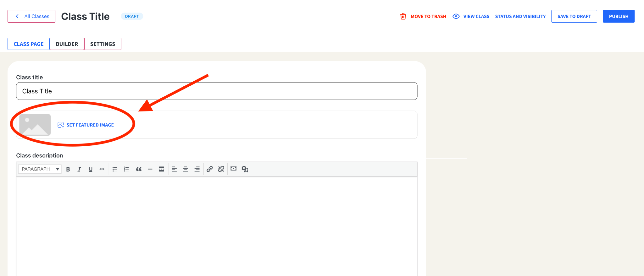Switch to the BUILDER tab
644x276 pixels.
[67, 44]
